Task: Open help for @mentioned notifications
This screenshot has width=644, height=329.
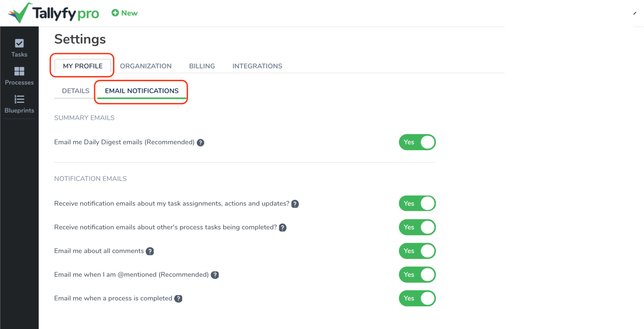Action: pos(215,275)
